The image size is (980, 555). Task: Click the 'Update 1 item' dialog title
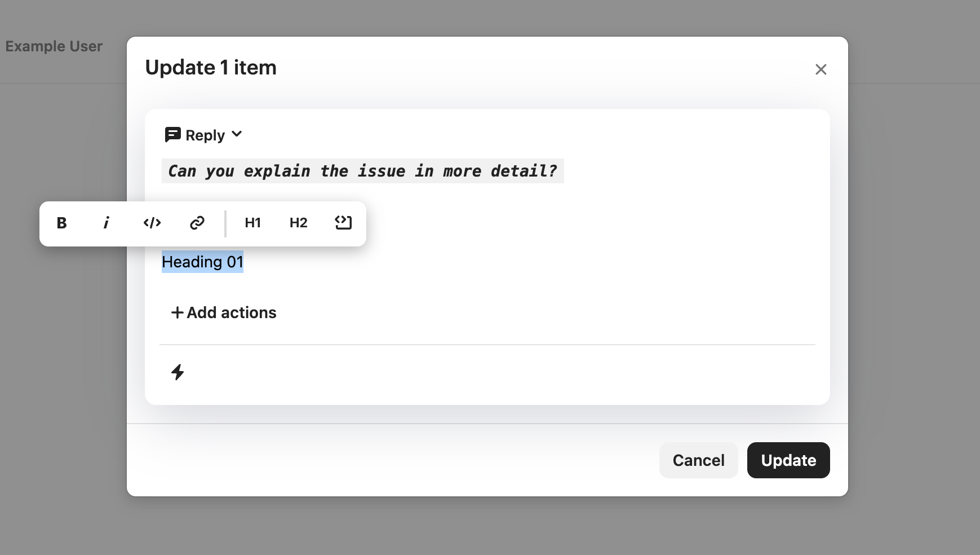click(211, 68)
